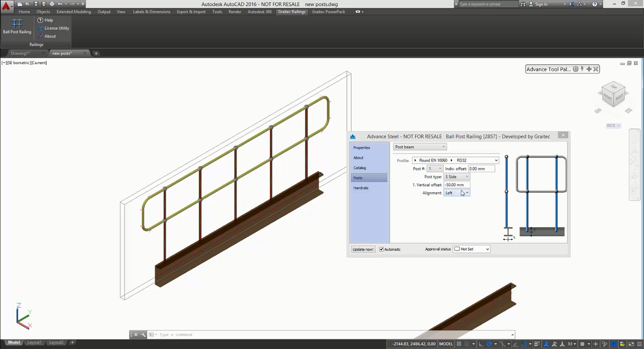
Task: Open the Labels & Dimensions ribbon tab
Action: [151, 12]
